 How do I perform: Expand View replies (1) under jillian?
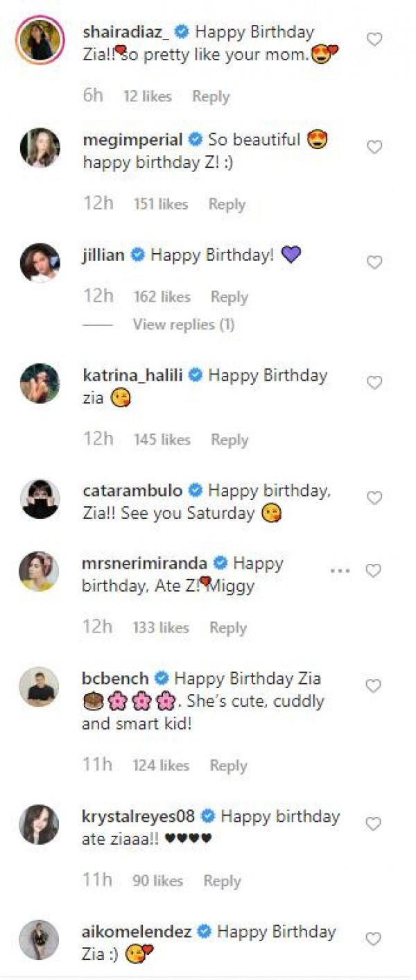(184, 325)
